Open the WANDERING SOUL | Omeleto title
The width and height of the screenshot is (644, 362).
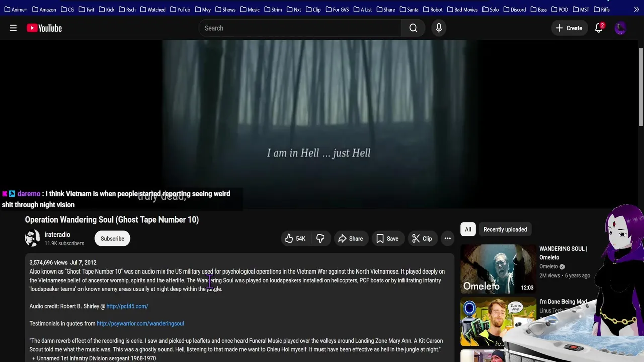[563, 253]
